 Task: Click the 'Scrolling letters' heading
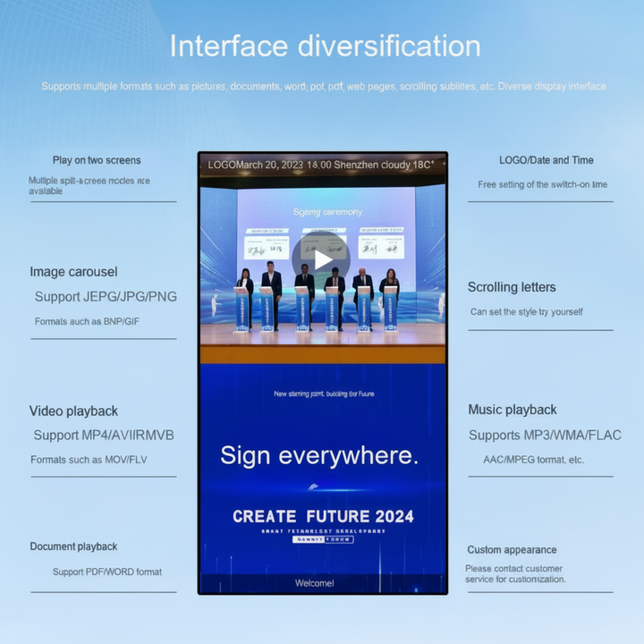click(512, 287)
